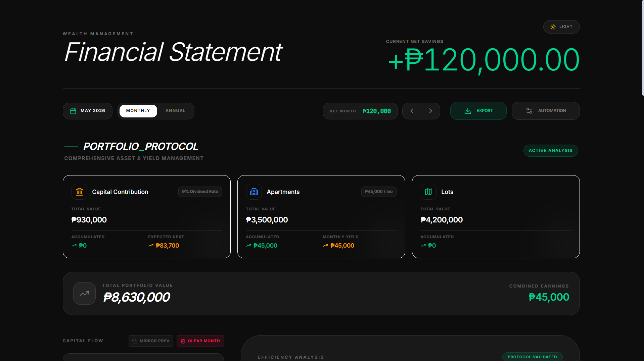The height and width of the screenshot is (361, 644).
Task: Click the trending-up icon in portfolio summary
Action: click(x=84, y=294)
